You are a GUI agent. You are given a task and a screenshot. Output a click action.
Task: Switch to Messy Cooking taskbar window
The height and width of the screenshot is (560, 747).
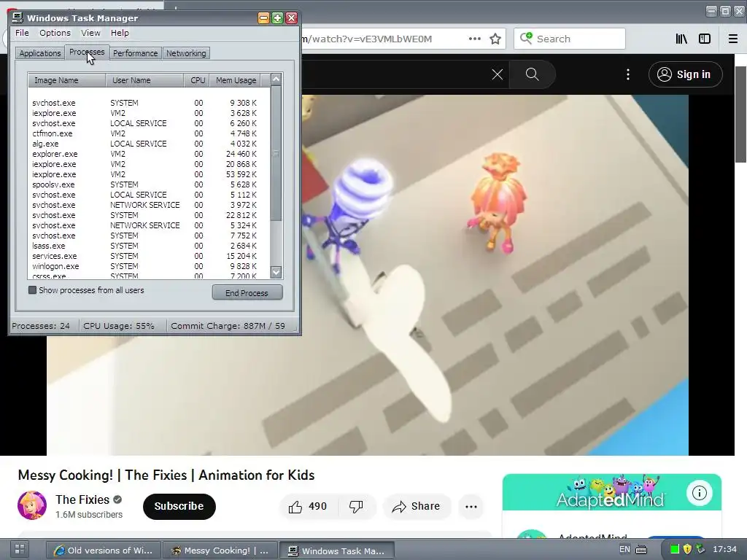(220, 551)
